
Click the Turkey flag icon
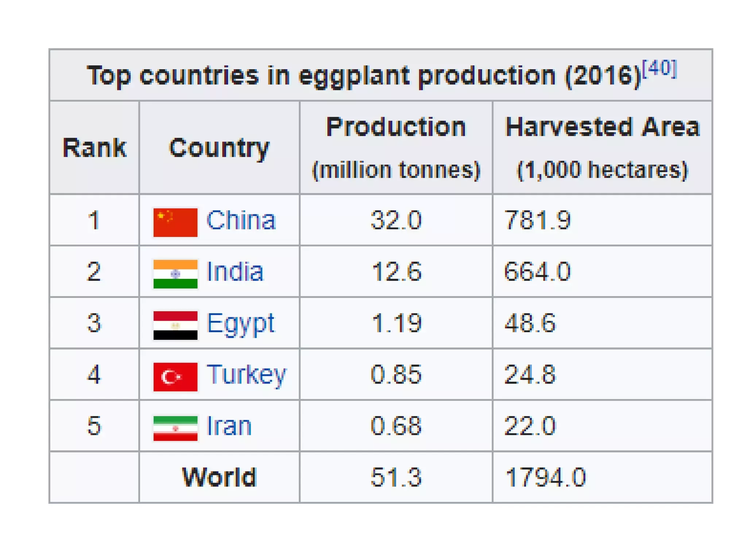[175, 377]
